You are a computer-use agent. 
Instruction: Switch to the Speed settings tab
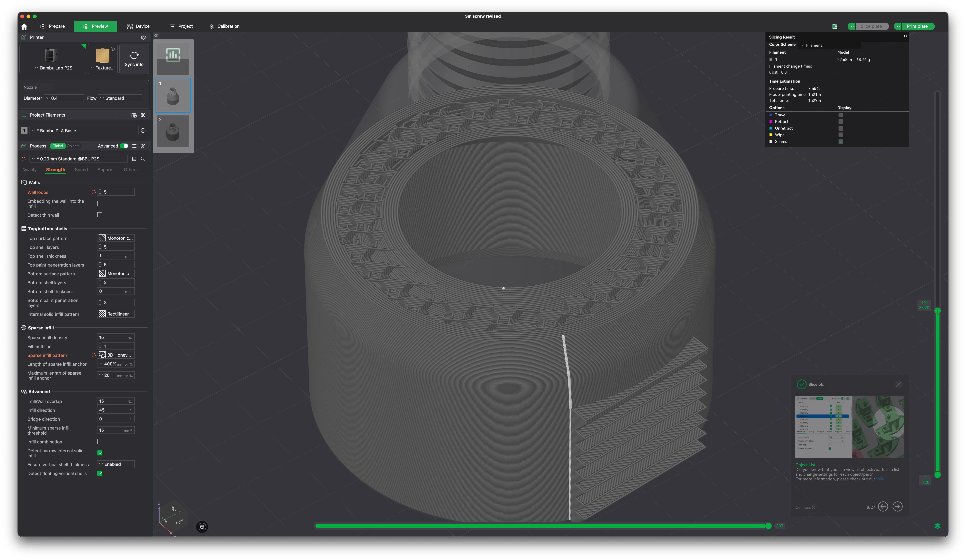click(81, 169)
